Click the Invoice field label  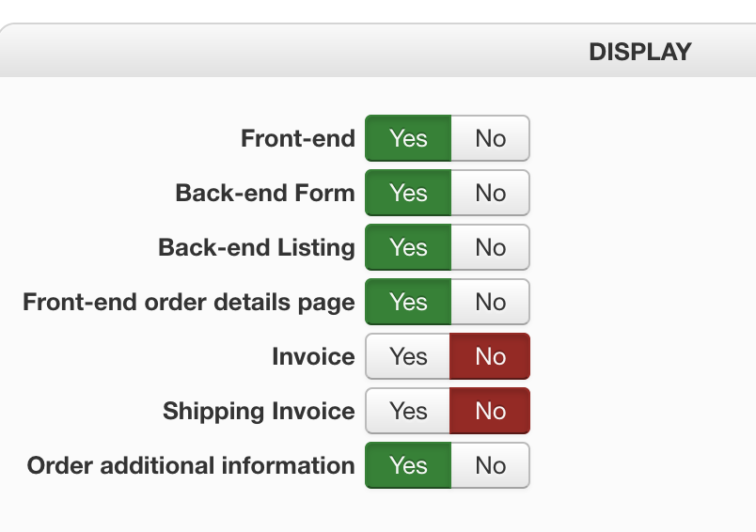pos(313,356)
